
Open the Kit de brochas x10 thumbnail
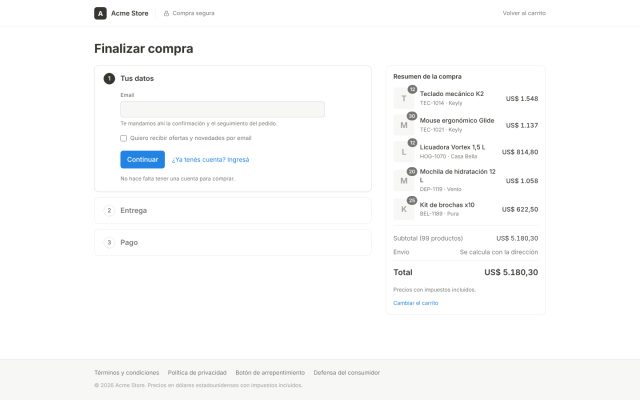(404, 209)
